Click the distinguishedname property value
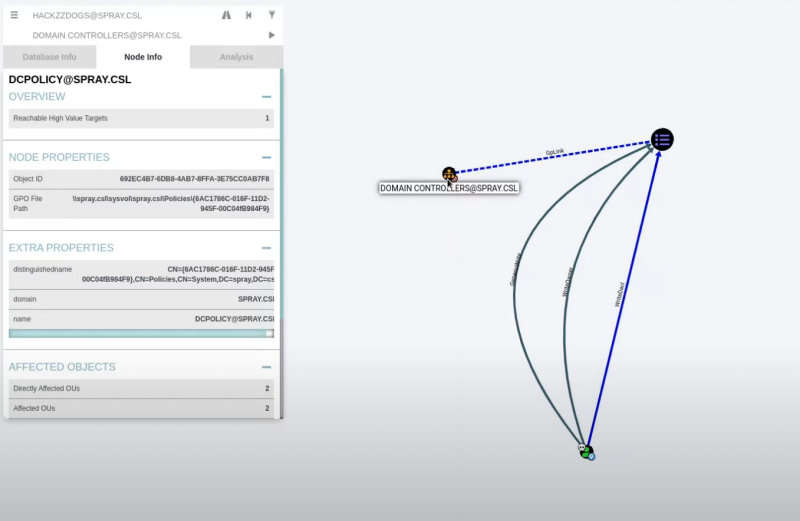 click(178, 275)
